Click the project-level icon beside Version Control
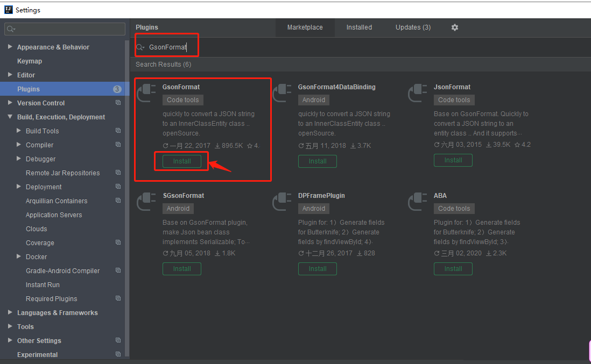This screenshot has height=364, width=591. 118,102
